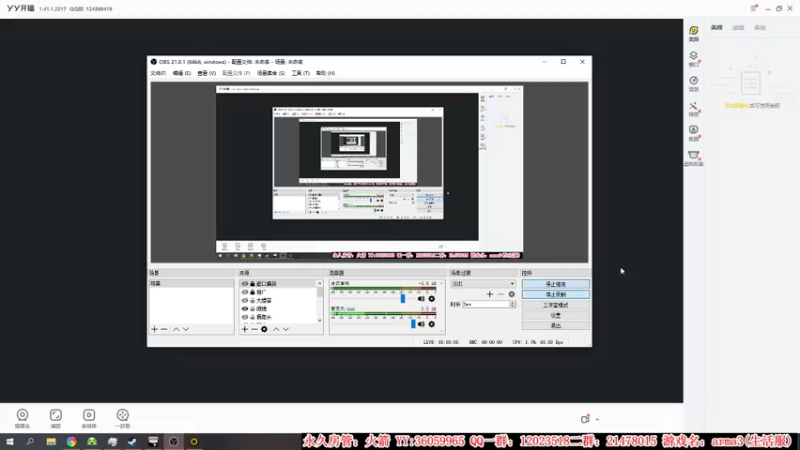Screen dimensions: 800x450
Task: Click the transition duration spinner arrows in OBS
Action: [x=513, y=304]
